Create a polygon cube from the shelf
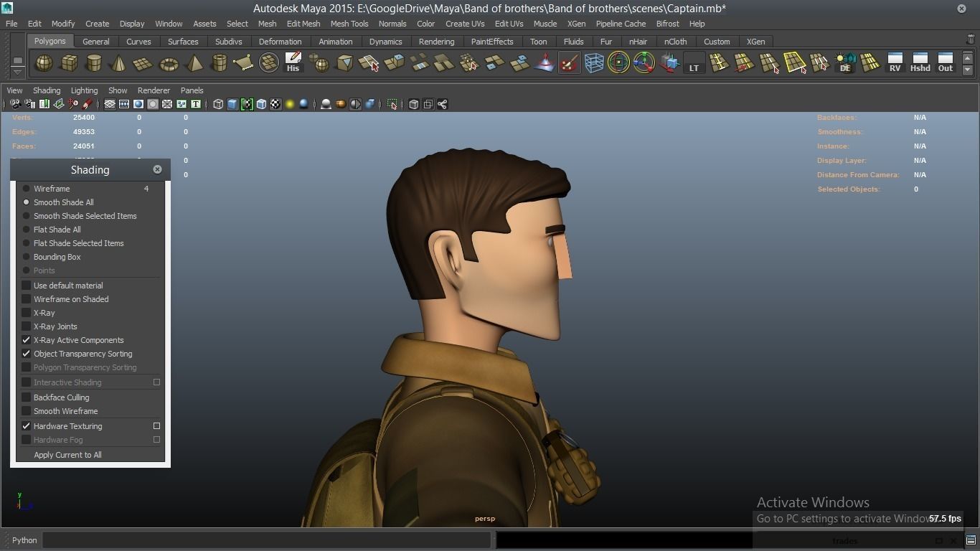The width and height of the screenshot is (980, 551). [69, 63]
